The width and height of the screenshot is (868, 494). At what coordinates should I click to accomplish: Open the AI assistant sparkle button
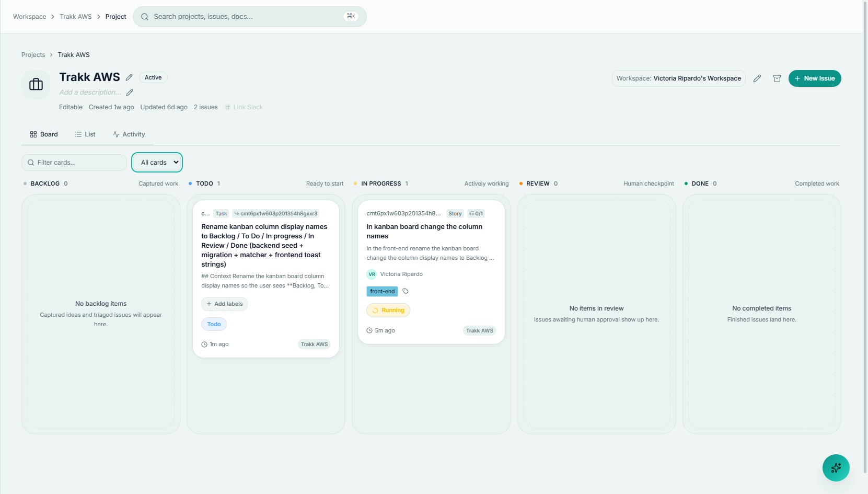[x=836, y=468]
